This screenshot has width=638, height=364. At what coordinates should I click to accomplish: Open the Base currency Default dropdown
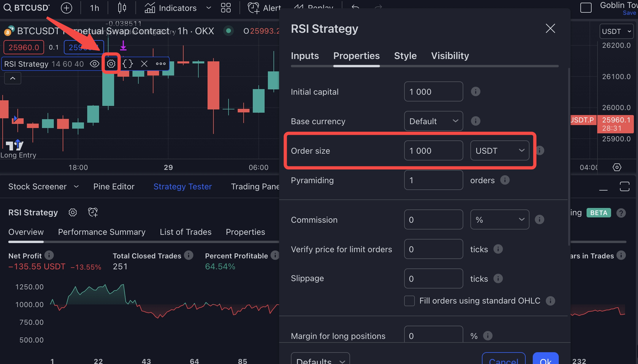pos(433,121)
